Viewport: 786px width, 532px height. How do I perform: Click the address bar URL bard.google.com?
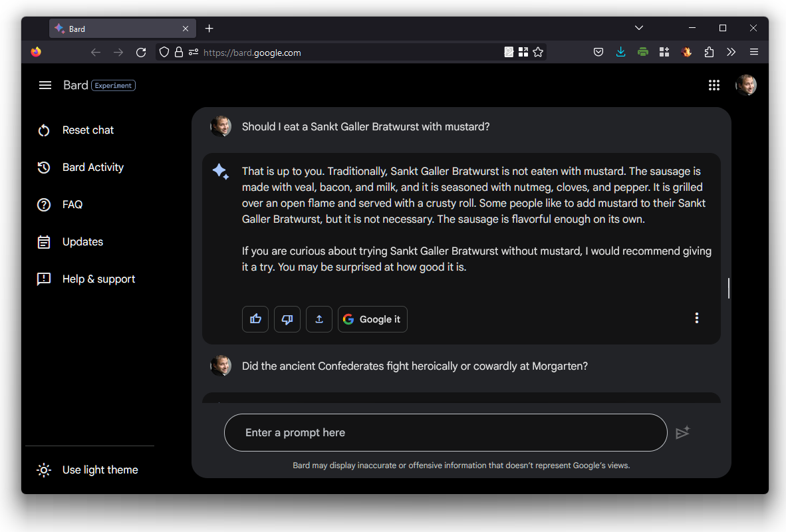click(x=252, y=53)
